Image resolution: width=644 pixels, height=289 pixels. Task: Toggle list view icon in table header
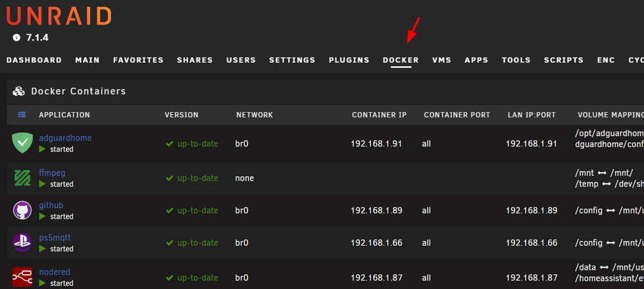pyautogui.click(x=22, y=114)
